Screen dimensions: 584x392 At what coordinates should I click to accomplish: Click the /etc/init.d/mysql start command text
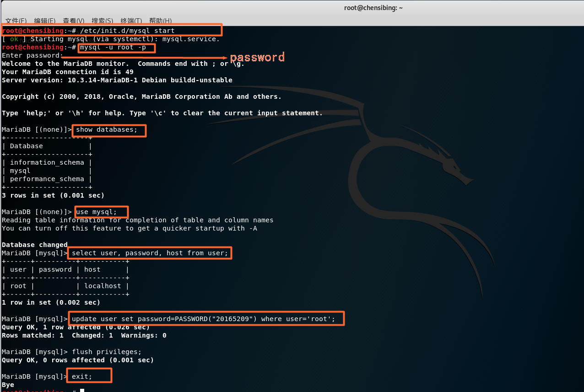click(x=127, y=31)
